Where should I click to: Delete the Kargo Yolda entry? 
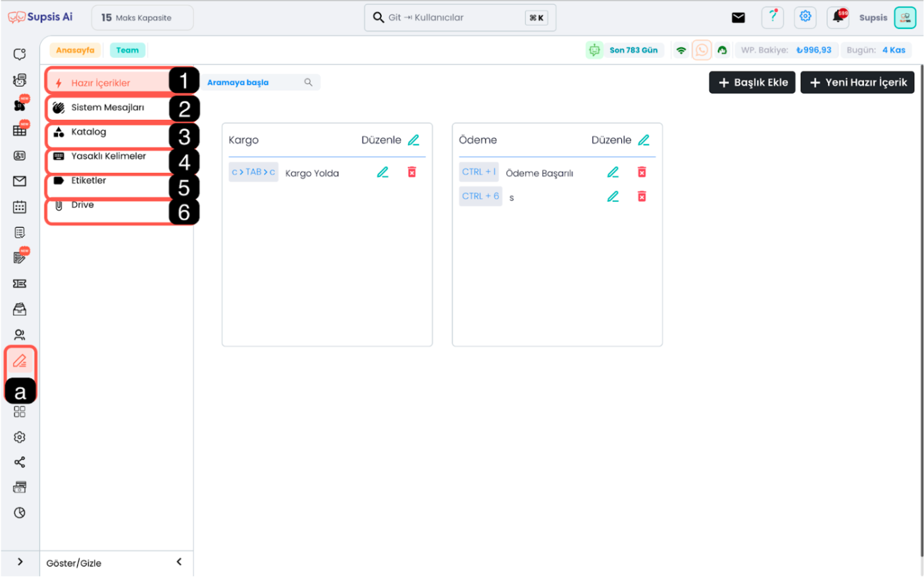[x=412, y=172]
